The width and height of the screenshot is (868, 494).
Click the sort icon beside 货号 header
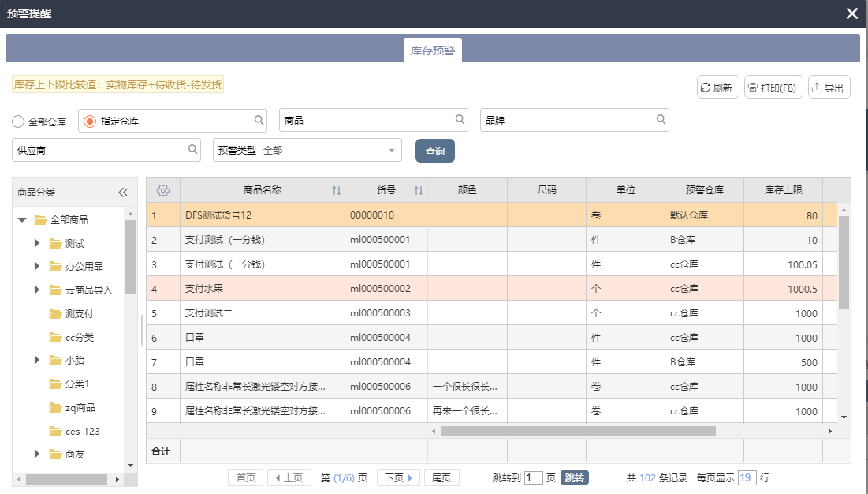[419, 190]
